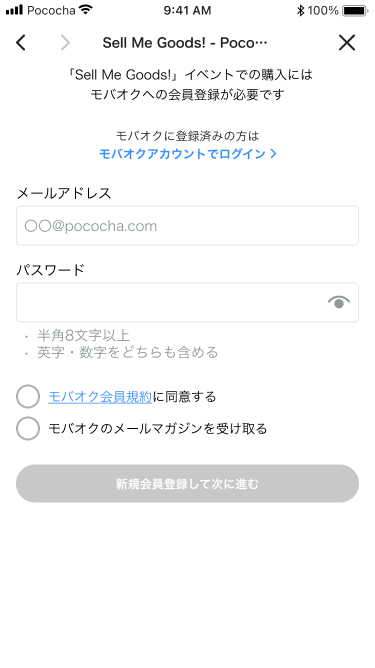Tap the cellular signal bars icon
Image resolution: width=375 pixels, height=668 pixels.
click(14, 10)
